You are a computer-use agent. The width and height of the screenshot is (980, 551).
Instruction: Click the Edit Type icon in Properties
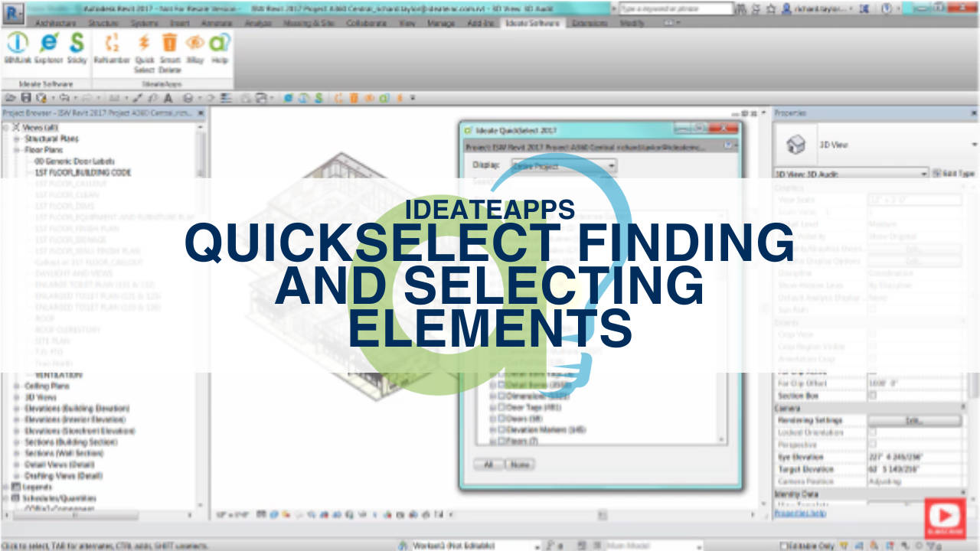click(937, 174)
